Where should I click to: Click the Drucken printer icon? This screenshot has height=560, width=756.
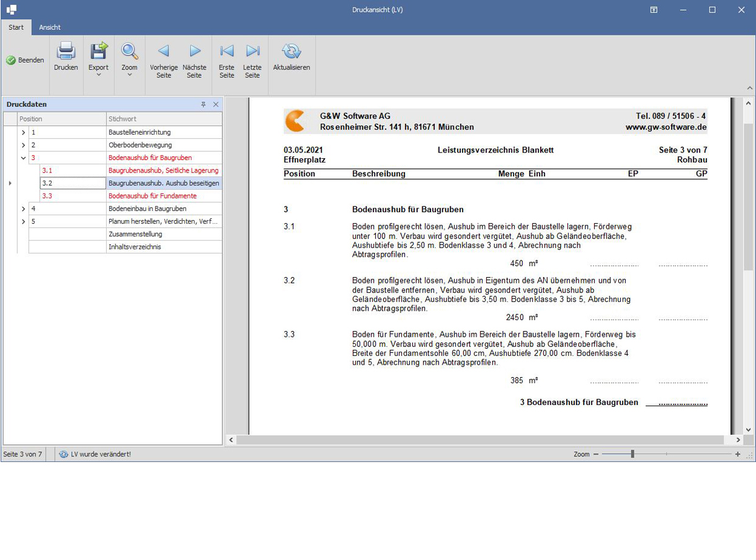pos(66,51)
